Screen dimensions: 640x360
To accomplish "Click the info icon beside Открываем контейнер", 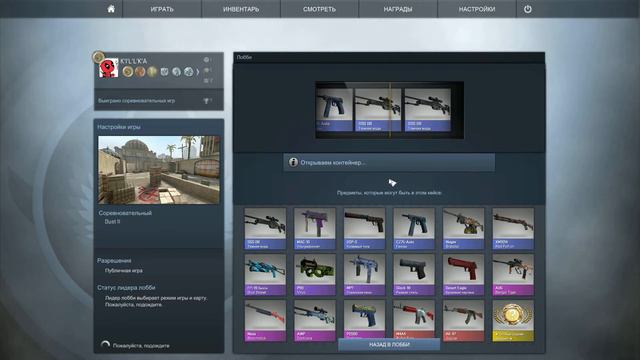I will coord(293,162).
